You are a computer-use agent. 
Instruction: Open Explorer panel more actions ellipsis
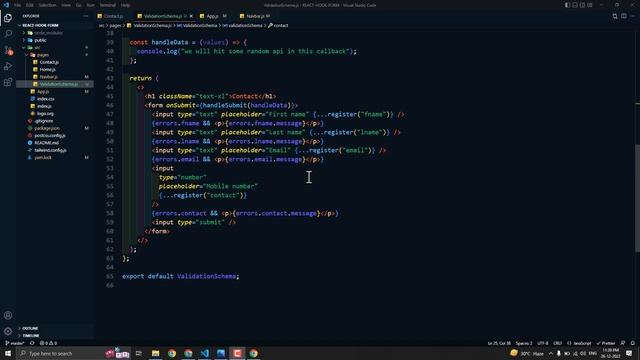tap(85, 16)
